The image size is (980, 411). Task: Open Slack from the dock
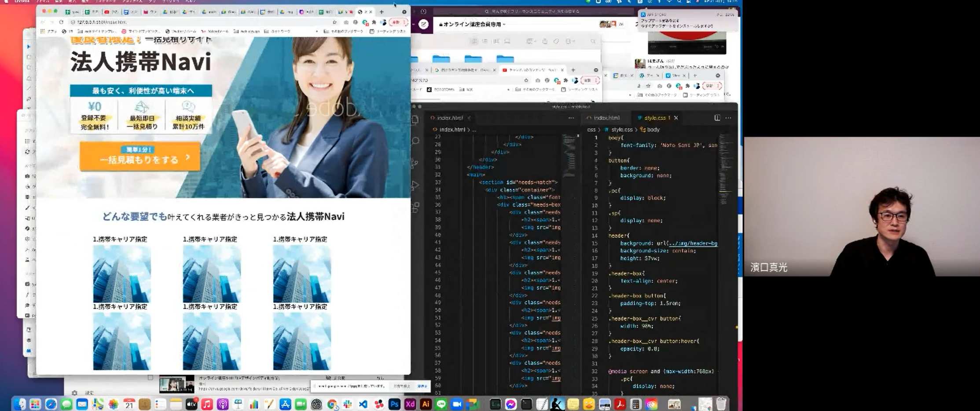pos(347,404)
